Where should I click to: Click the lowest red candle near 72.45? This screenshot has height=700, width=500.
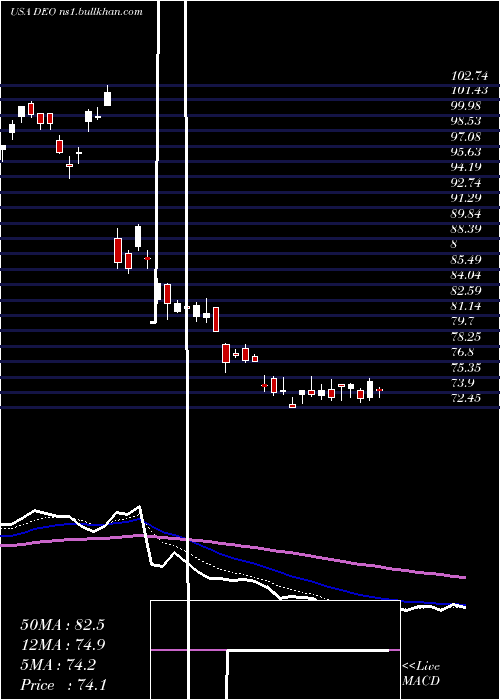pos(292,404)
